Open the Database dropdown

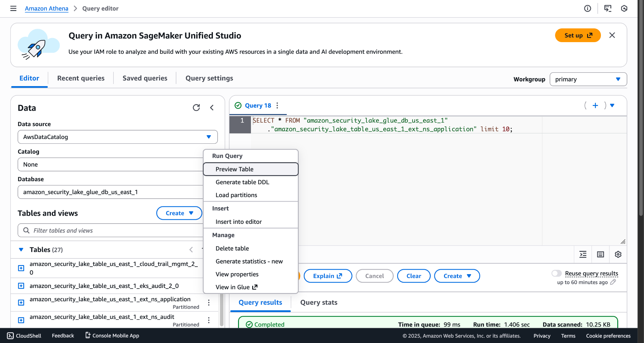110,192
